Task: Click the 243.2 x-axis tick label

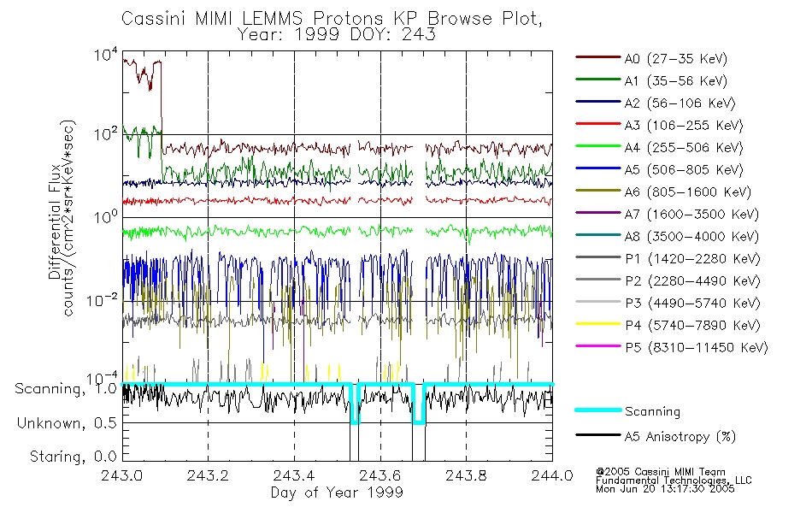Action: [x=208, y=475]
